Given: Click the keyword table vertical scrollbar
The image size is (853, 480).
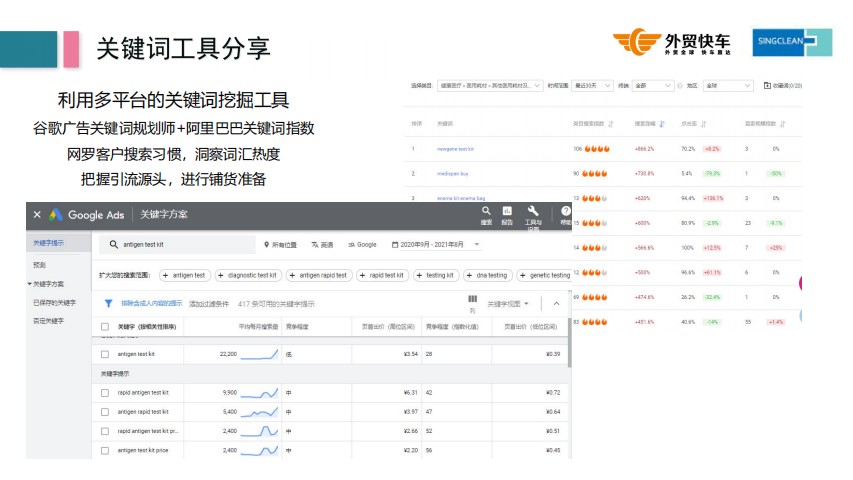Looking at the screenshot, I should pos(569,343).
